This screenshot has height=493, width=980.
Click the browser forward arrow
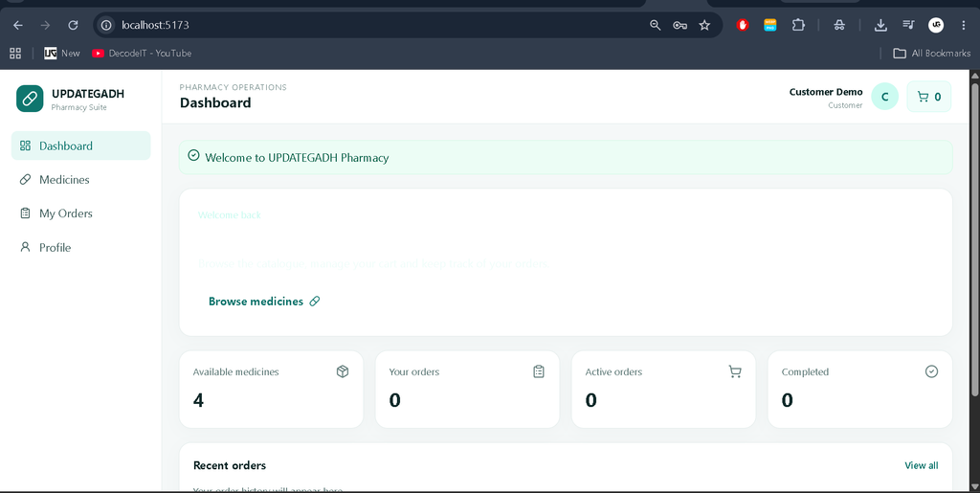45,25
